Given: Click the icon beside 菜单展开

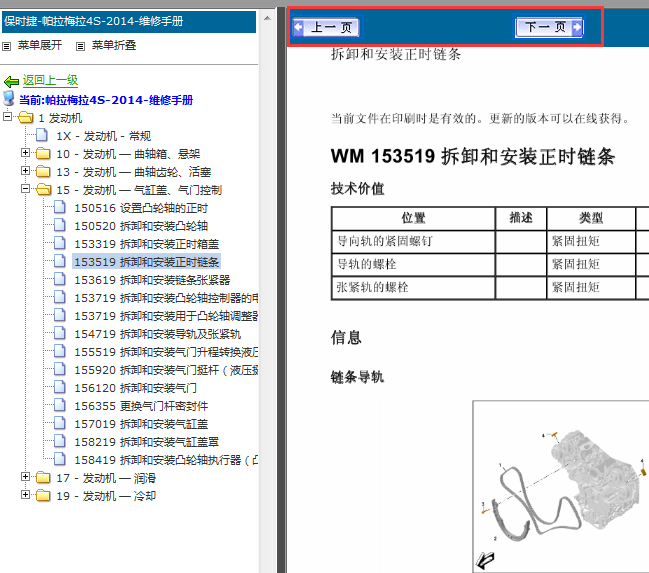Looking at the screenshot, I should [x=7, y=46].
